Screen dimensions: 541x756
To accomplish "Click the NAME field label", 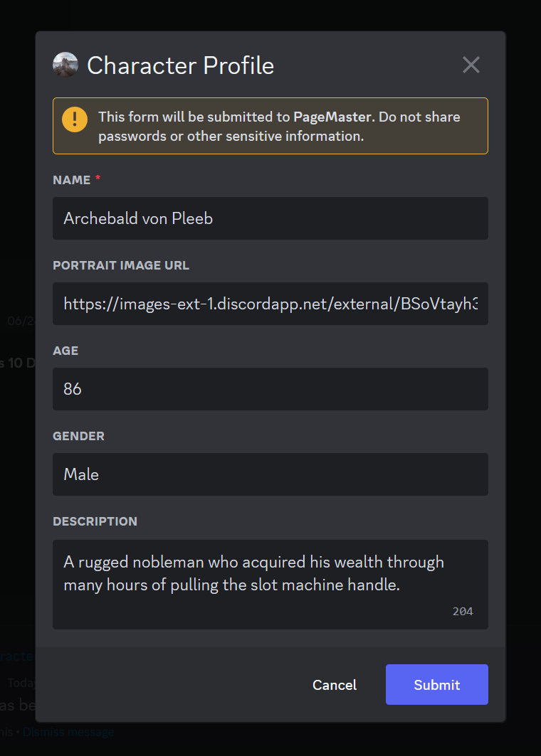I will click(x=72, y=180).
